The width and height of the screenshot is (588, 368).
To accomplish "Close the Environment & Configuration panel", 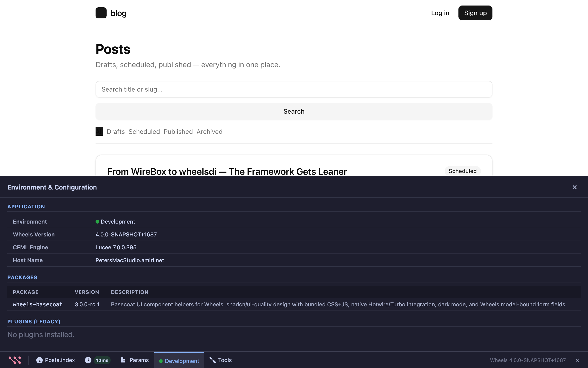I will (574, 187).
